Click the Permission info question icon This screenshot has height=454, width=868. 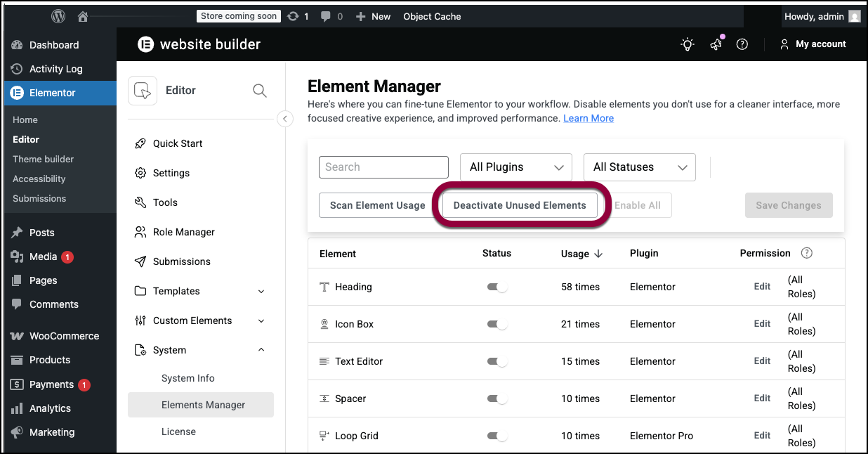[x=806, y=253]
